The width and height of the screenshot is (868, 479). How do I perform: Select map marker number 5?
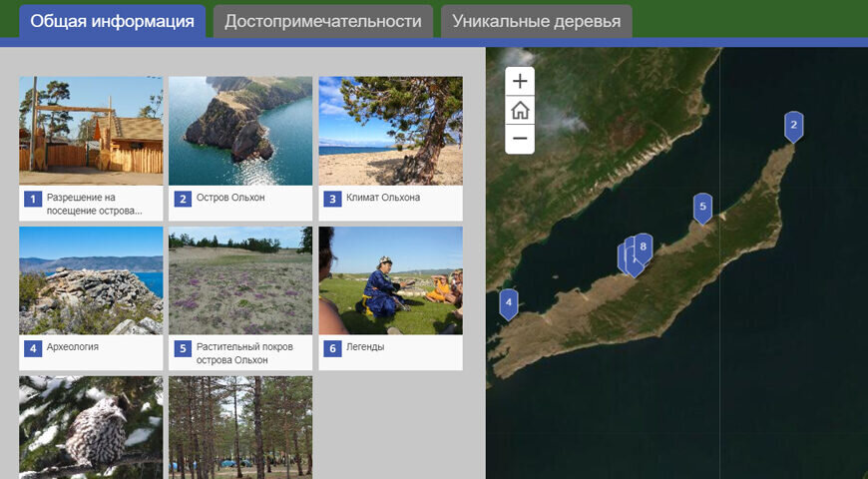(x=702, y=208)
